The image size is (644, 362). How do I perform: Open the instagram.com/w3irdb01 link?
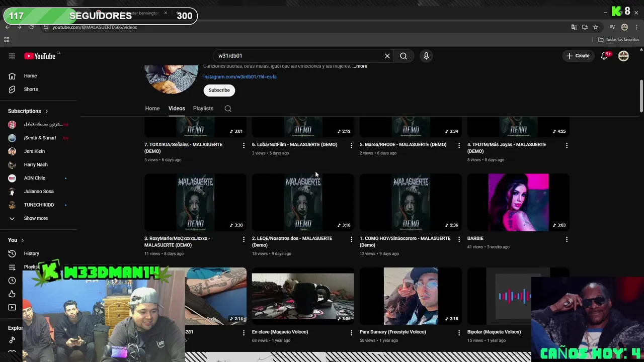pos(240,77)
